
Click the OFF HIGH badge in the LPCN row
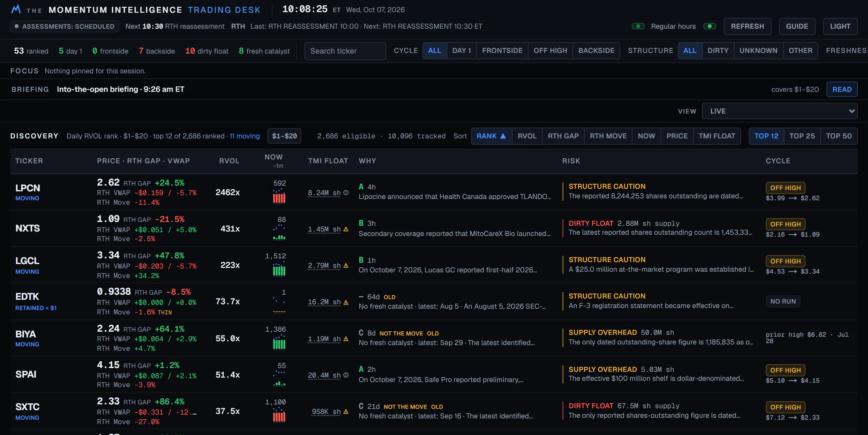[785, 188]
